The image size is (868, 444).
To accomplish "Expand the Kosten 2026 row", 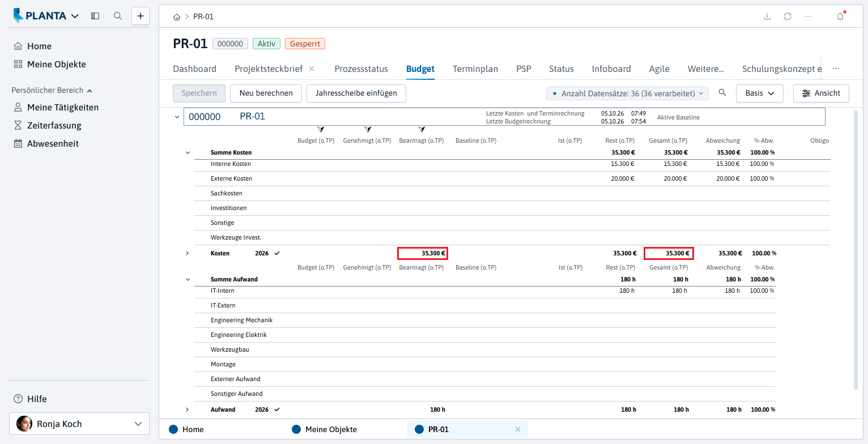I will click(188, 253).
